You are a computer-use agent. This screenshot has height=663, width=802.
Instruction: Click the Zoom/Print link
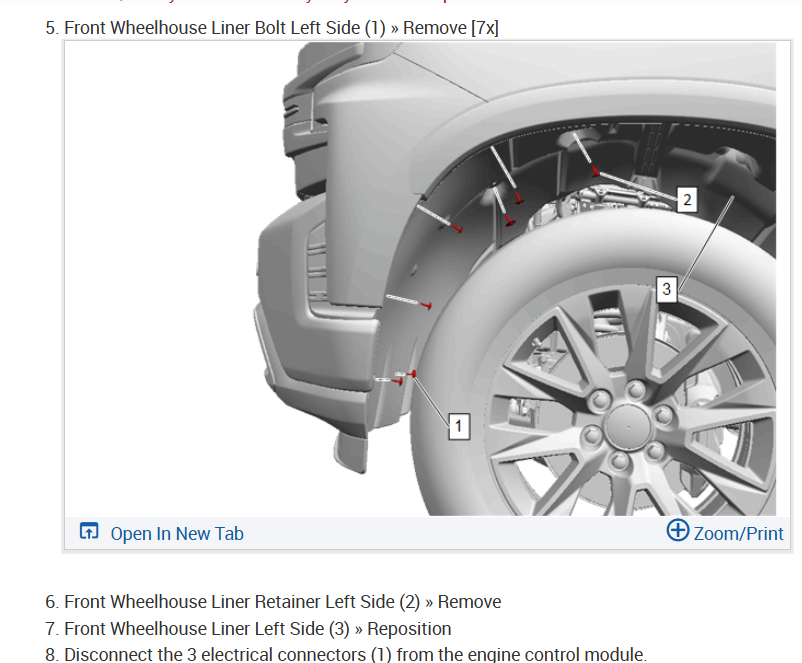(x=738, y=534)
